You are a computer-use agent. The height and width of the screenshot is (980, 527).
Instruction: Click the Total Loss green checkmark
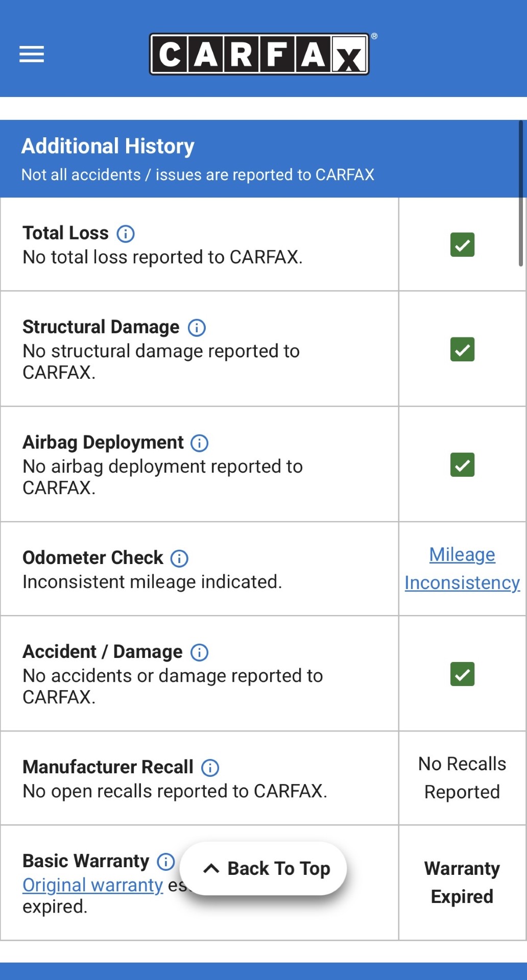(462, 244)
